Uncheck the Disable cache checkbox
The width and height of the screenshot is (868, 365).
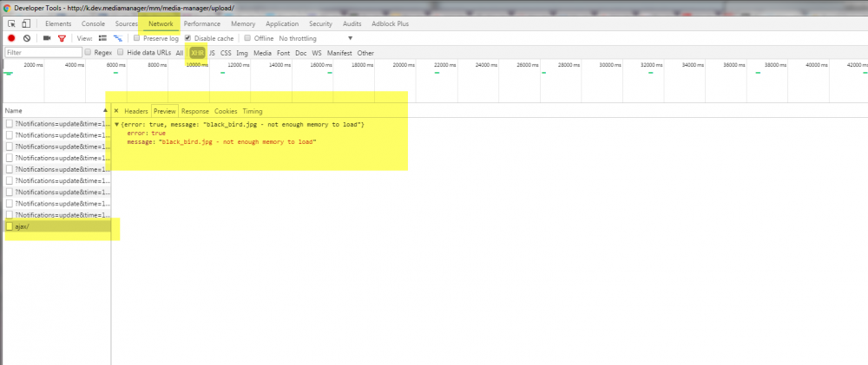[187, 38]
